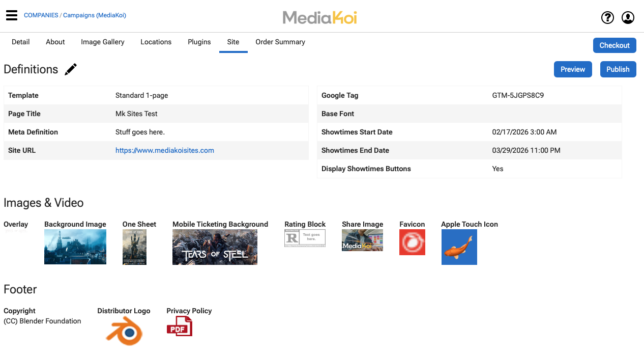
Task: Click the 'Stuff goes here.' meta definition
Action: click(140, 132)
